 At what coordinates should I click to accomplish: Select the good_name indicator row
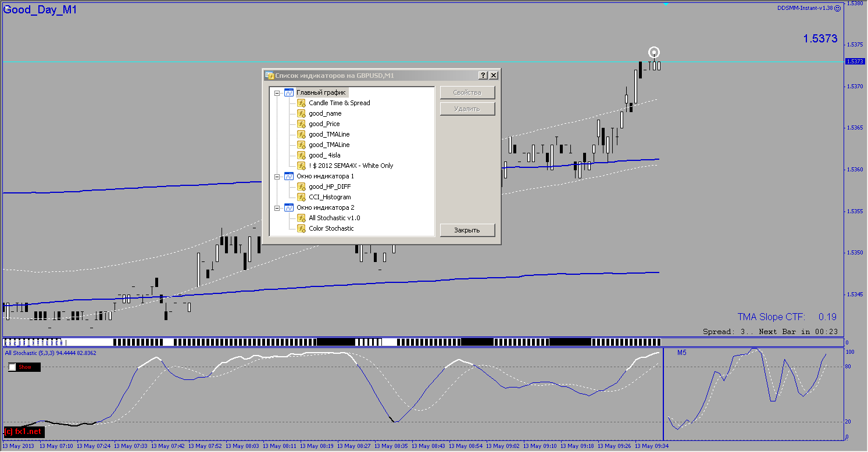point(325,113)
